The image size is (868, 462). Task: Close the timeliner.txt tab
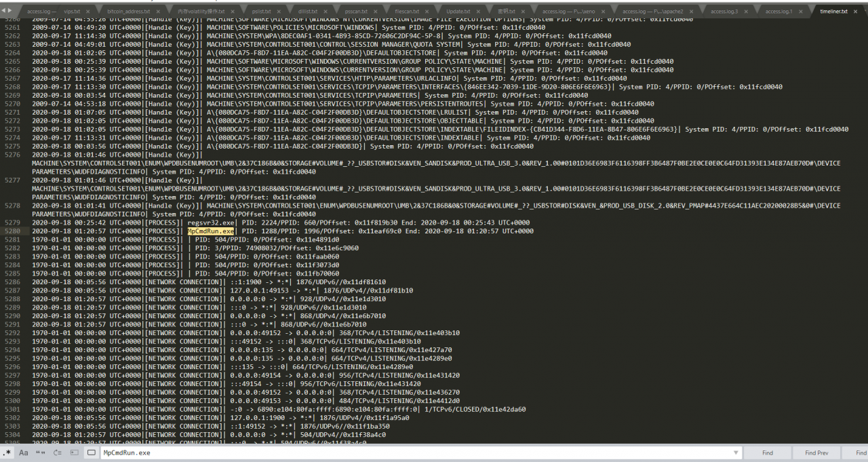pyautogui.click(x=855, y=12)
